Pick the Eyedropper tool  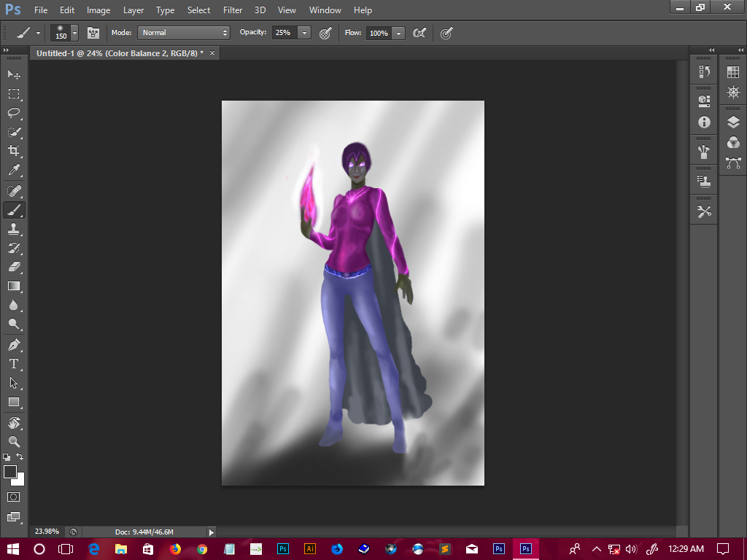[x=14, y=171]
